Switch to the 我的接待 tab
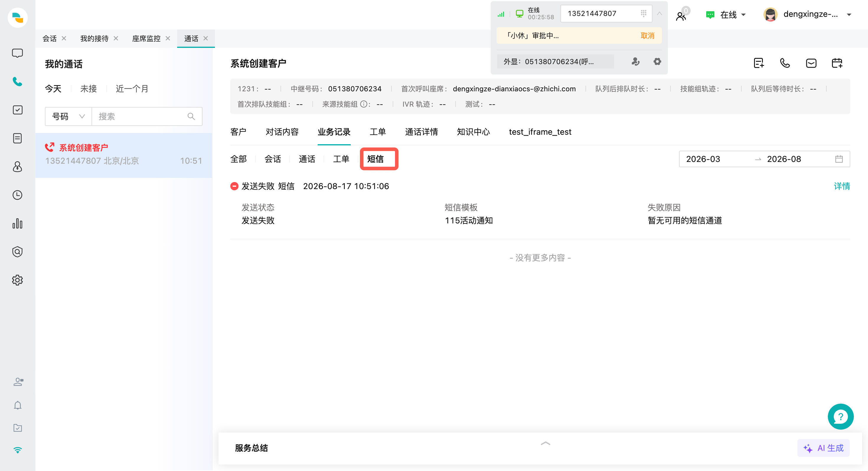The height and width of the screenshot is (471, 868). pos(94,38)
